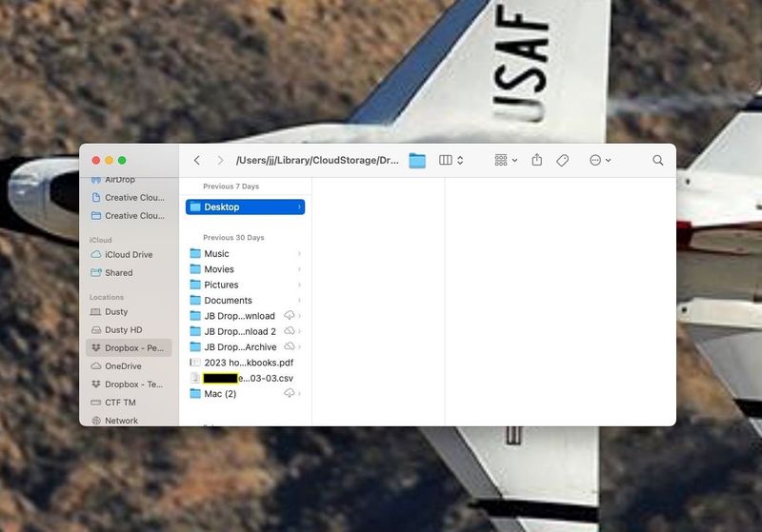This screenshot has width=762, height=532.
Task: Switch view using the column view icon
Action: (x=445, y=160)
